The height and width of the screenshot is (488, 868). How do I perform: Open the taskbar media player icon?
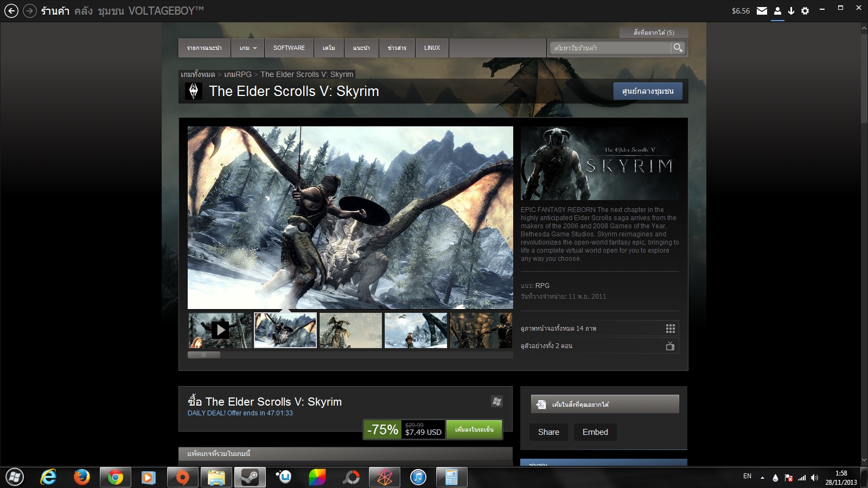(x=148, y=477)
